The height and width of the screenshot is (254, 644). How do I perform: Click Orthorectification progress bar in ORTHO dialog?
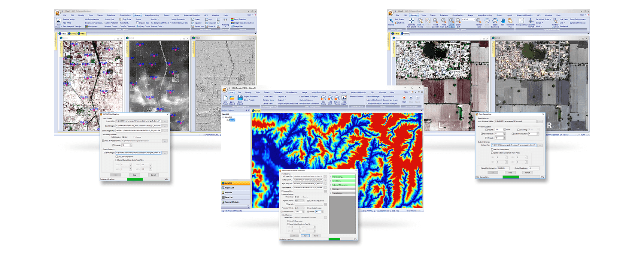[146, 179]
